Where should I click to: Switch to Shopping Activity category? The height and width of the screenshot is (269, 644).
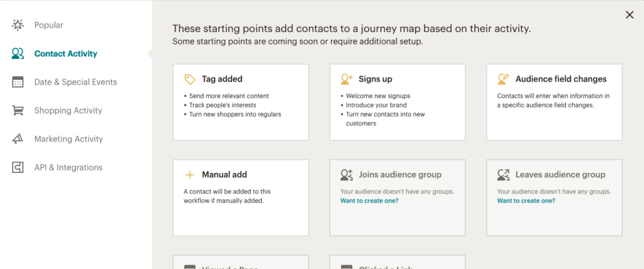pos(68,111)
